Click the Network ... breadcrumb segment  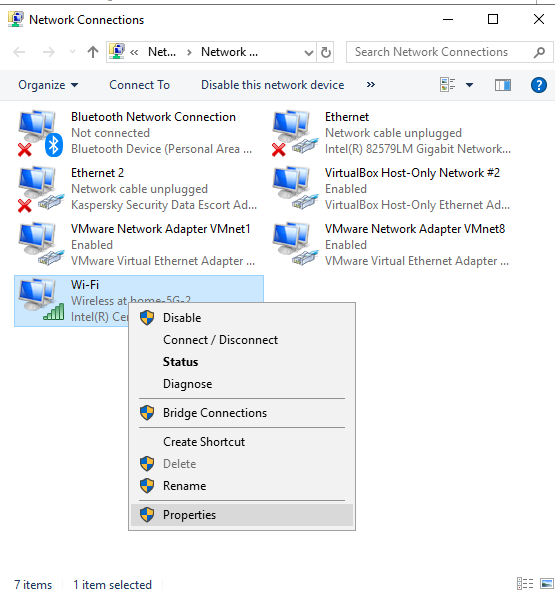tap(230, 52)
